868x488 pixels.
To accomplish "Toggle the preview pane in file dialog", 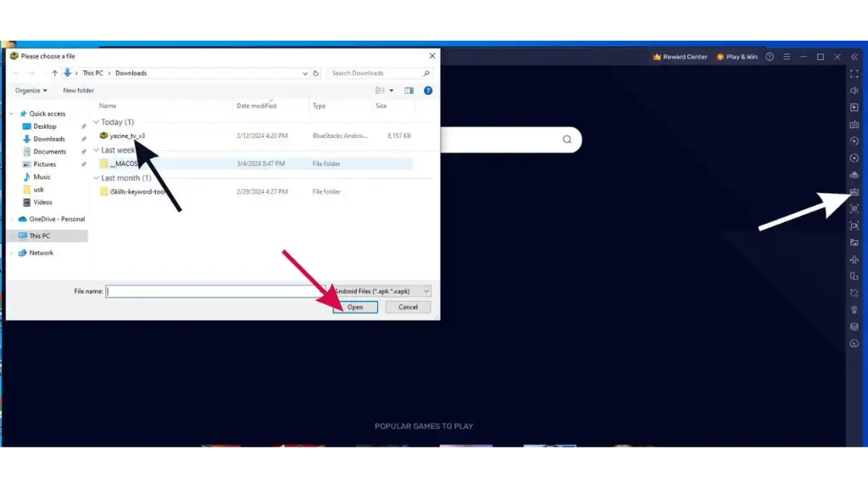I will (x=409, y=91).
